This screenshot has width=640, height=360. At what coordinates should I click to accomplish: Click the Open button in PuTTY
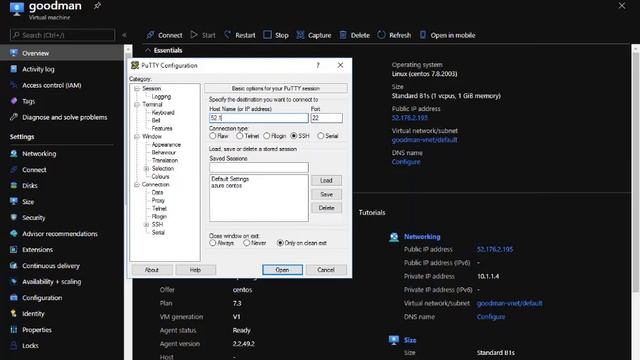click(x=282, y=270)
